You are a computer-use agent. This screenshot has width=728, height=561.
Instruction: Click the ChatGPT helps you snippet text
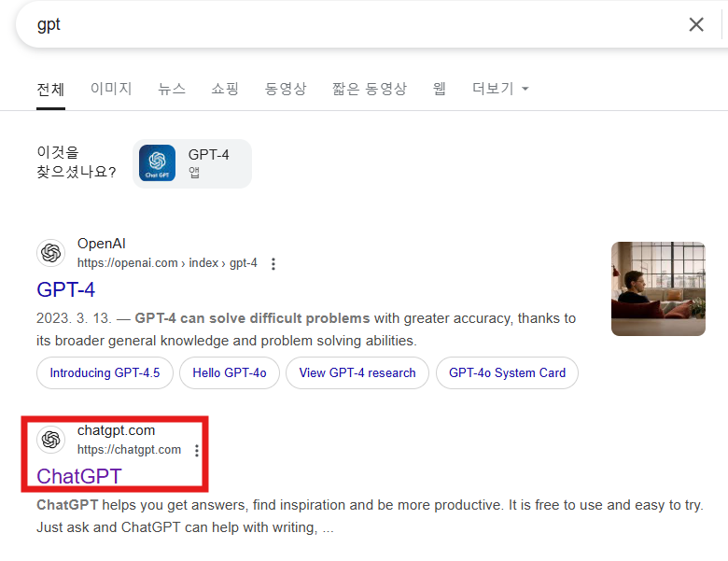click(370, 516)
